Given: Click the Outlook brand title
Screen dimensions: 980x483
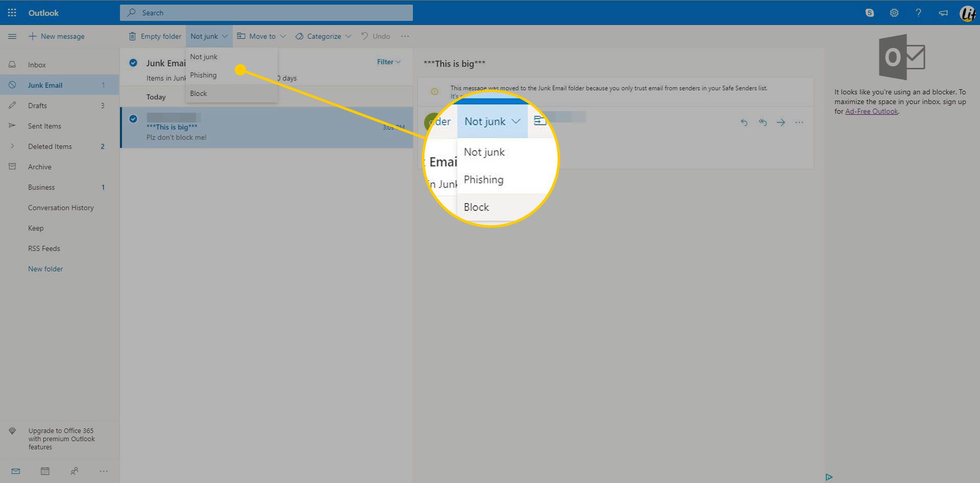Looking at the screenshot, I should click(43, 13).
